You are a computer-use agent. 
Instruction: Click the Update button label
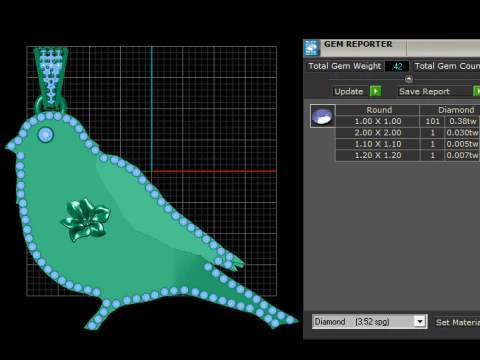349,91
